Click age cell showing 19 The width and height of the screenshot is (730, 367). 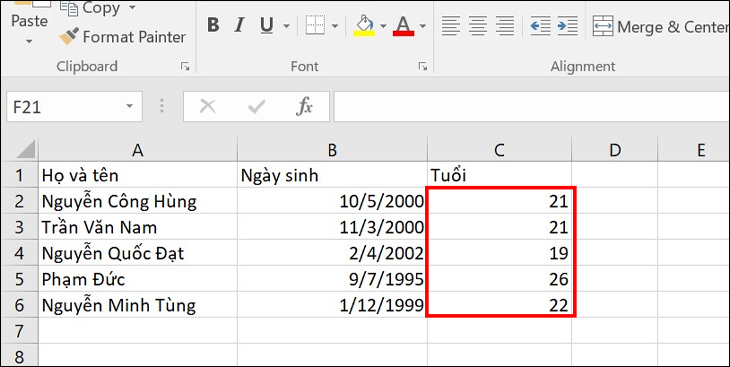[500, 253]
